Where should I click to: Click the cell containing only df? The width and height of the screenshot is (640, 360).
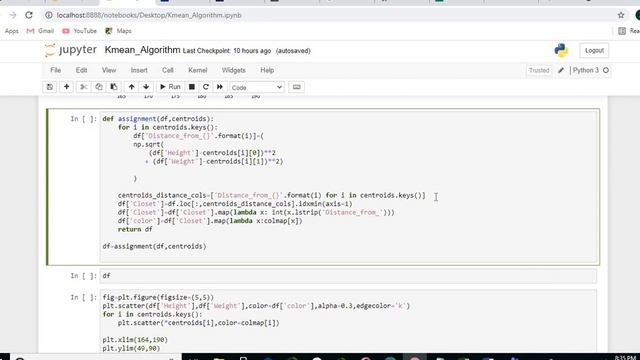point(348,276)
